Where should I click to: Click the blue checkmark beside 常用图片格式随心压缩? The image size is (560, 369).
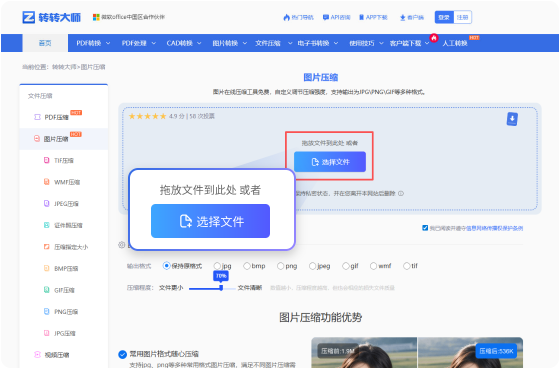tap(122, 354)
